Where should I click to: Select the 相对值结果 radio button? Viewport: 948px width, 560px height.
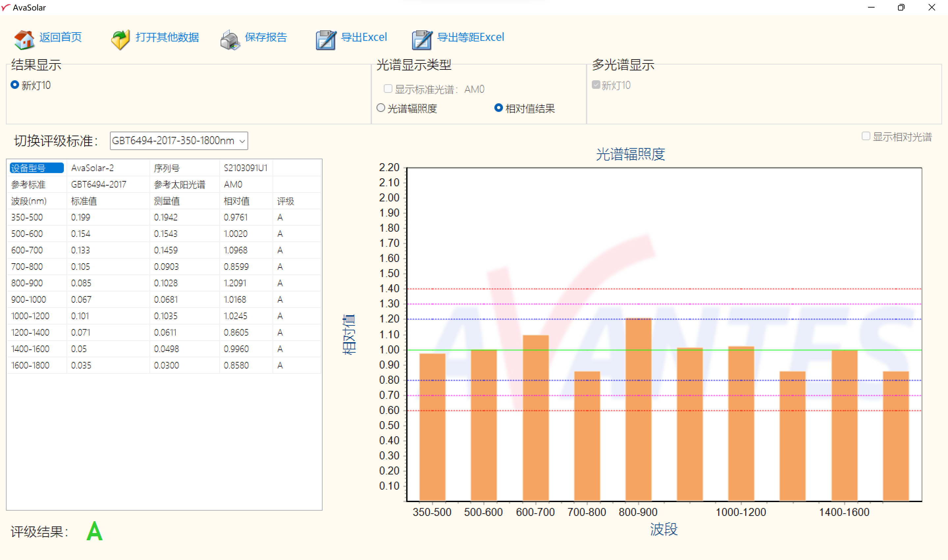pos(498,108)
